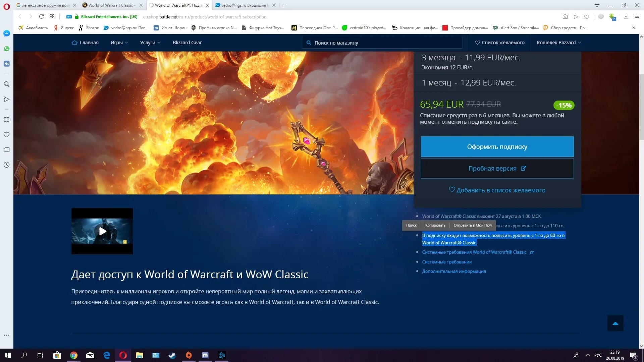This screenshot has width=644, height=362.
Task: Send page to My Flow from address bar
Action: [576, 17]
